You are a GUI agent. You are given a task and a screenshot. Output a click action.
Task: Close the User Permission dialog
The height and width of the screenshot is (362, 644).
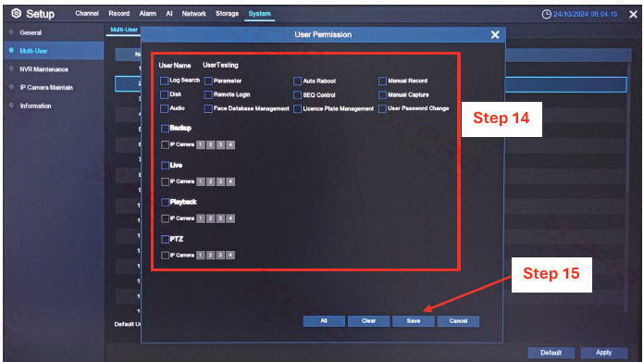coord(495,35)
